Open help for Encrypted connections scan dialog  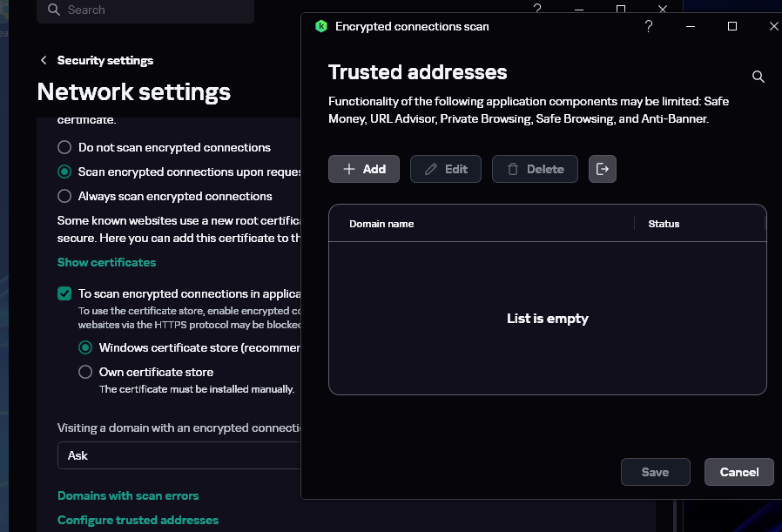[x=649, y=27]
